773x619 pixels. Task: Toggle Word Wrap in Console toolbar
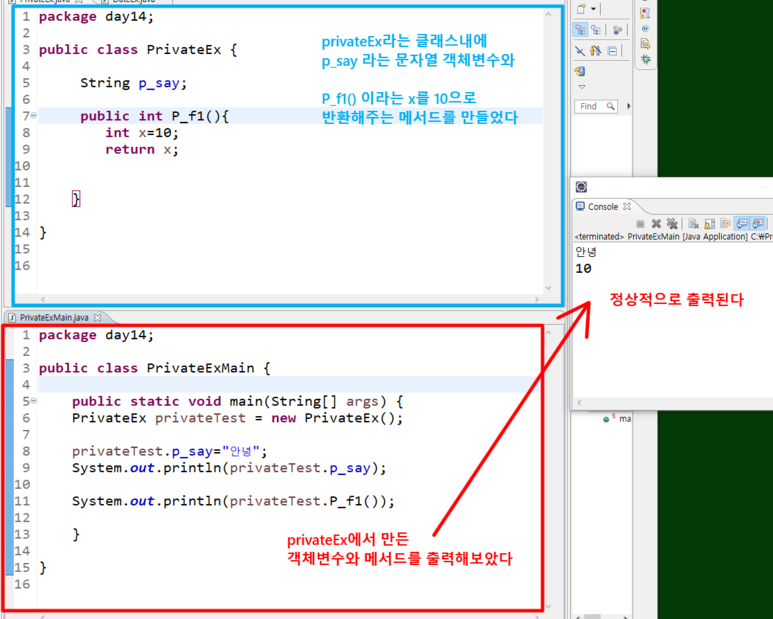725,224
